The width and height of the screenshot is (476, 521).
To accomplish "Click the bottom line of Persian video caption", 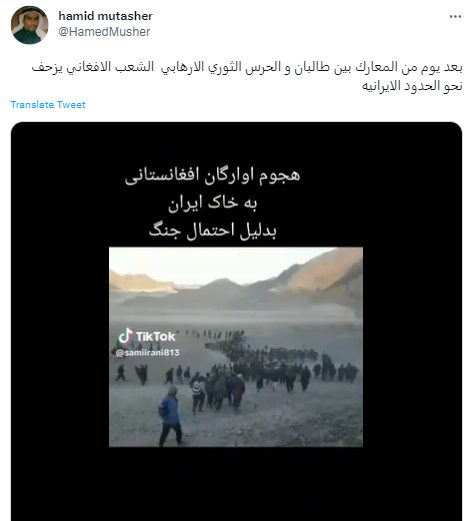I will (213, 231).
